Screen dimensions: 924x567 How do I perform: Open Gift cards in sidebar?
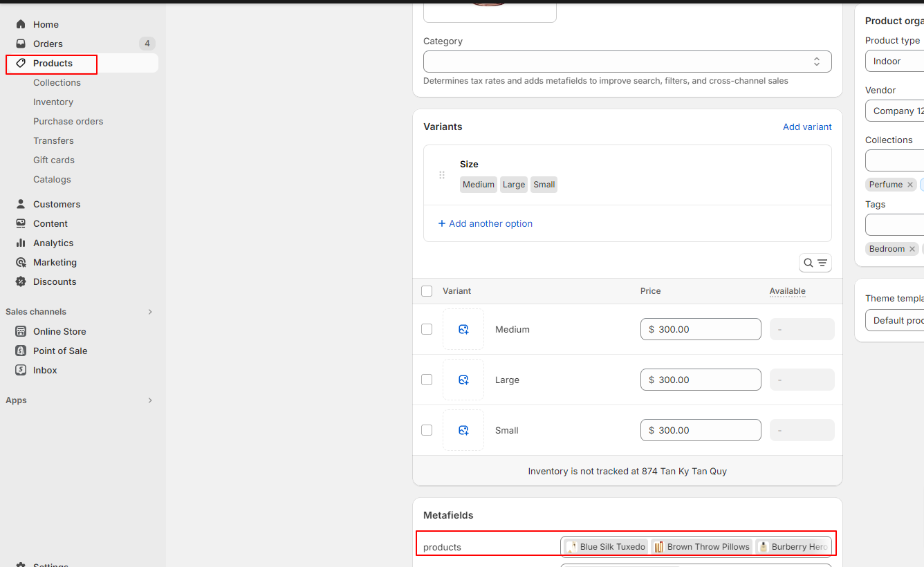tap(54, 160)
